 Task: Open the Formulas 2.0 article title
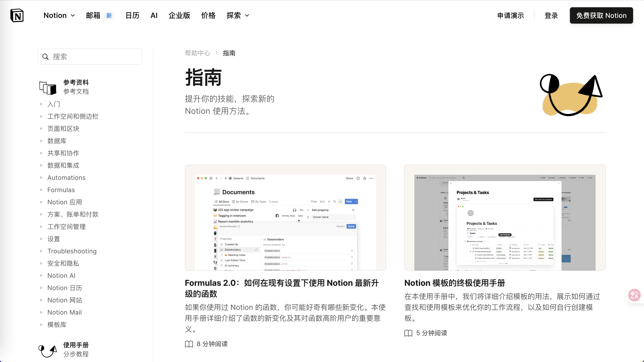pos(282,288)
